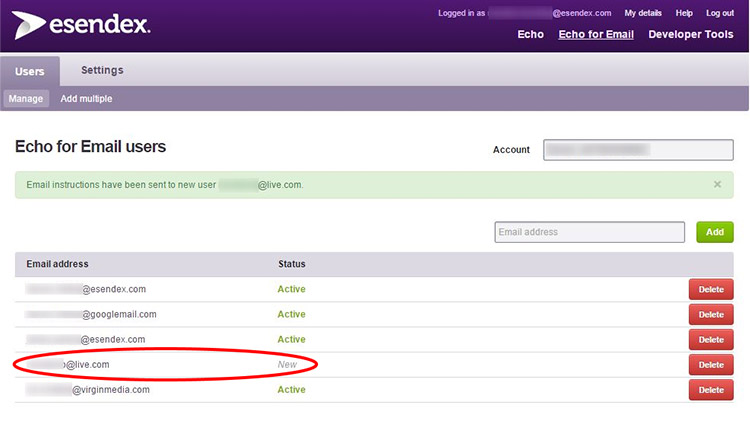
Task: Open Developer Tools in navigation
Action: (x=691, y=35)
